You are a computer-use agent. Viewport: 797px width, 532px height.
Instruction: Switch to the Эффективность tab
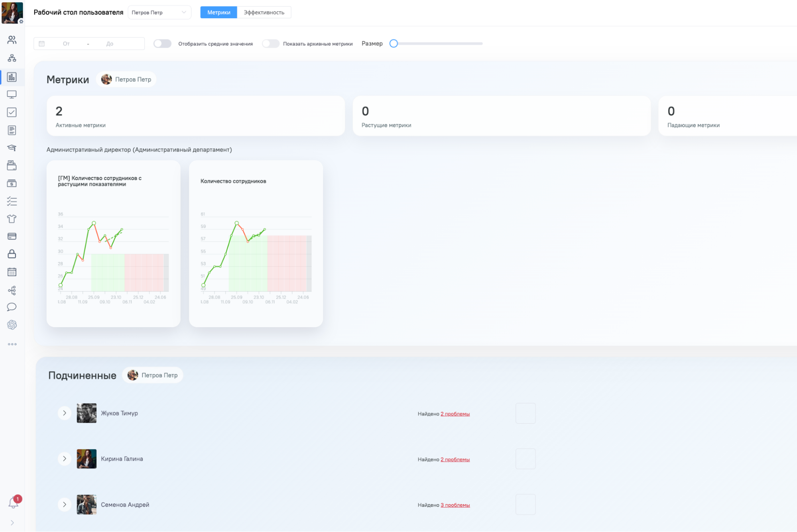(264, 12)
